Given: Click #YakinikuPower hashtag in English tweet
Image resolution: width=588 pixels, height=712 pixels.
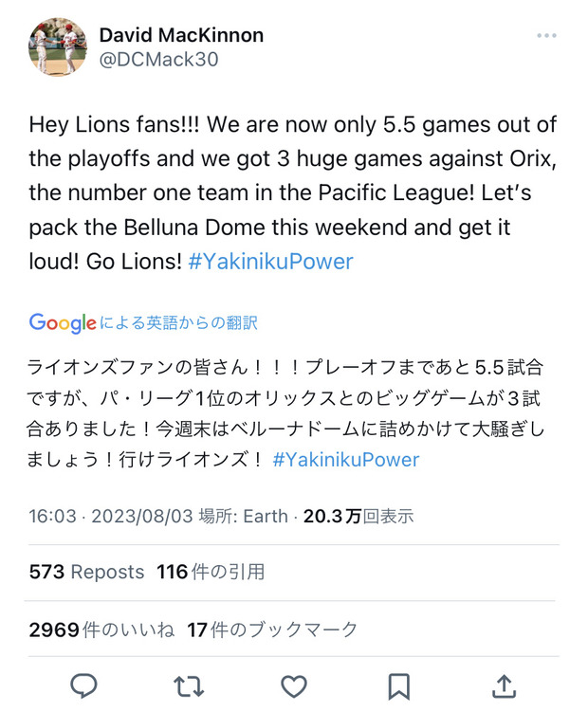Looking at the screenshot, I should pos(270,262).
